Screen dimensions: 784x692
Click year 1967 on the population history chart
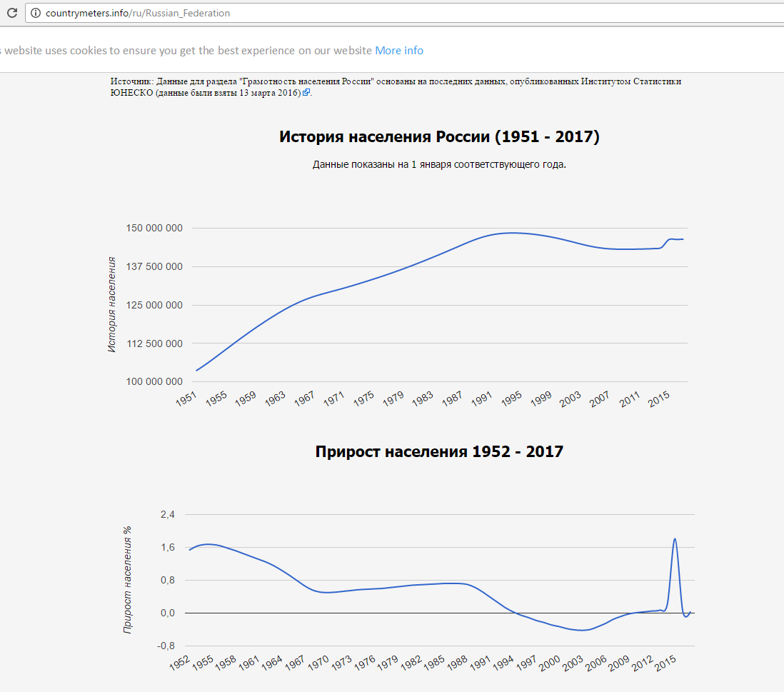(x=304, y=399)
